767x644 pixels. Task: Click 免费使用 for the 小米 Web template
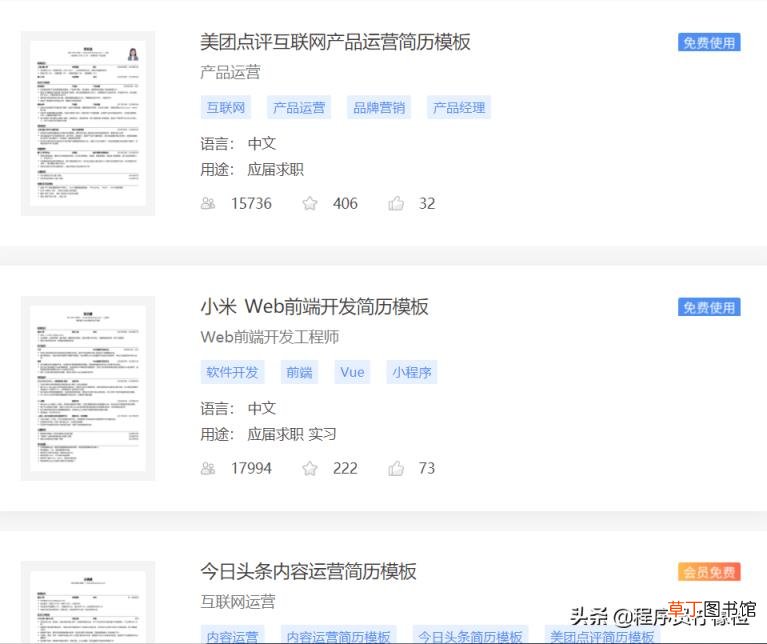point(709,307)
